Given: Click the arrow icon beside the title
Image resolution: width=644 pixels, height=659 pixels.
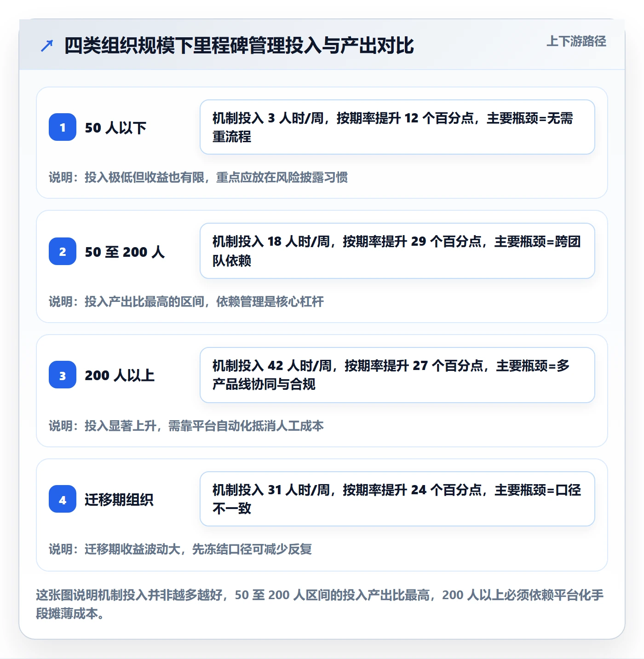Looking at the screenshot, I should (47, 46).
